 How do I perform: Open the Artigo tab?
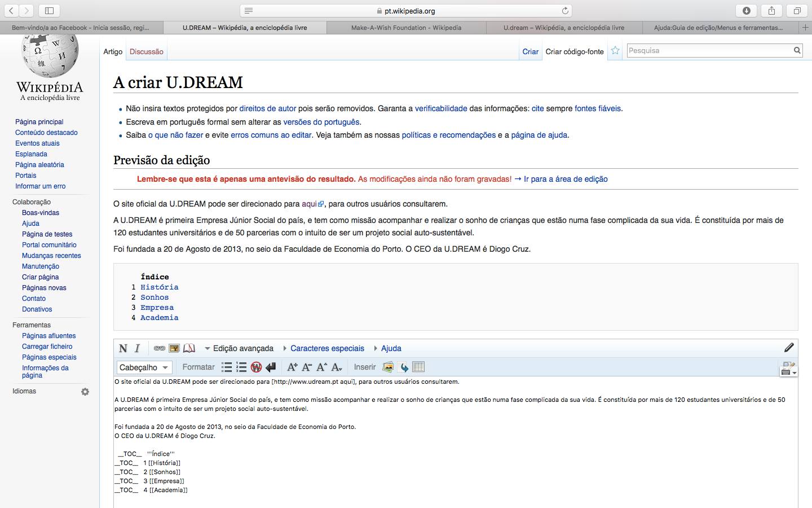click(113, 51)
